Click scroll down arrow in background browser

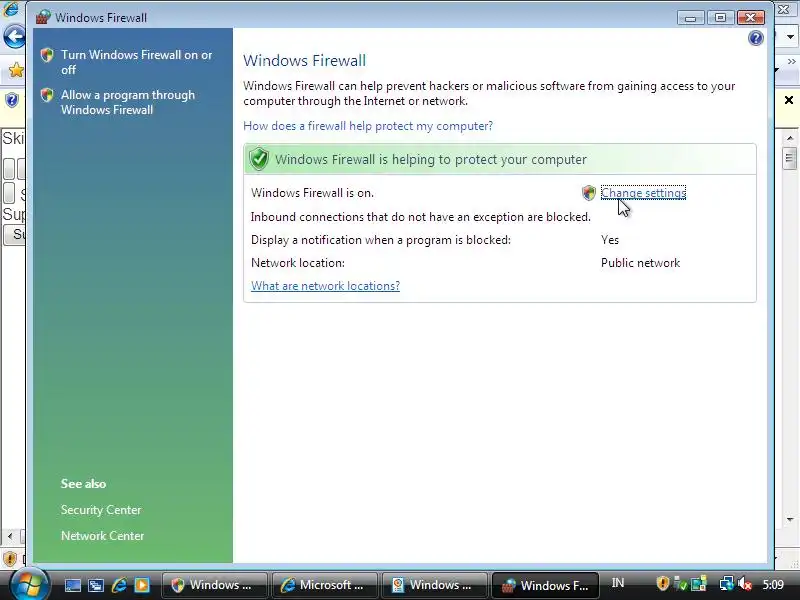pyautogui.click(x=790, y=519)
